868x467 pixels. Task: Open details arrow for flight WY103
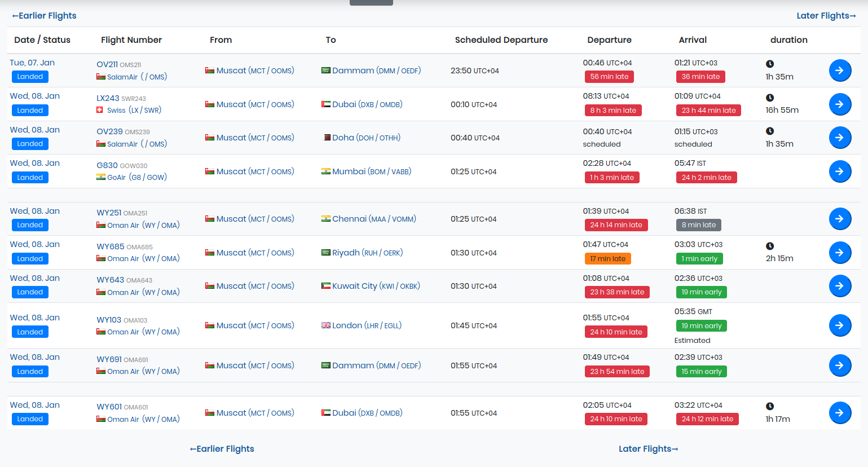(x=840, y=325)
